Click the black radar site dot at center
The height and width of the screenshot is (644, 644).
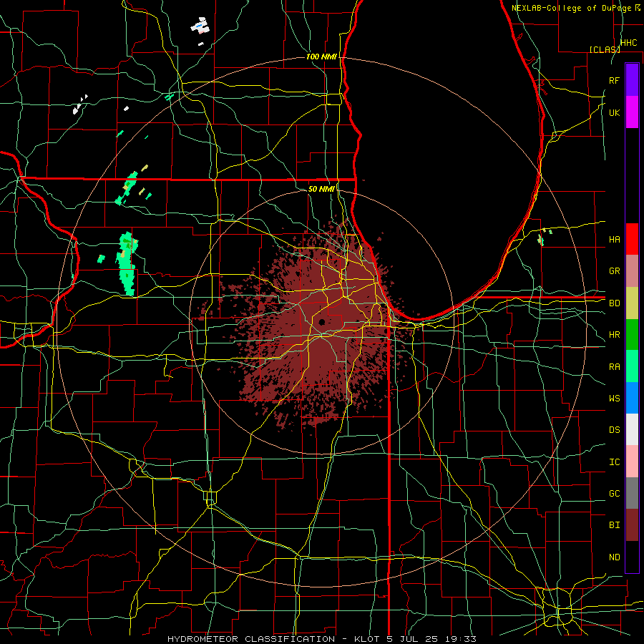[321, 322]
